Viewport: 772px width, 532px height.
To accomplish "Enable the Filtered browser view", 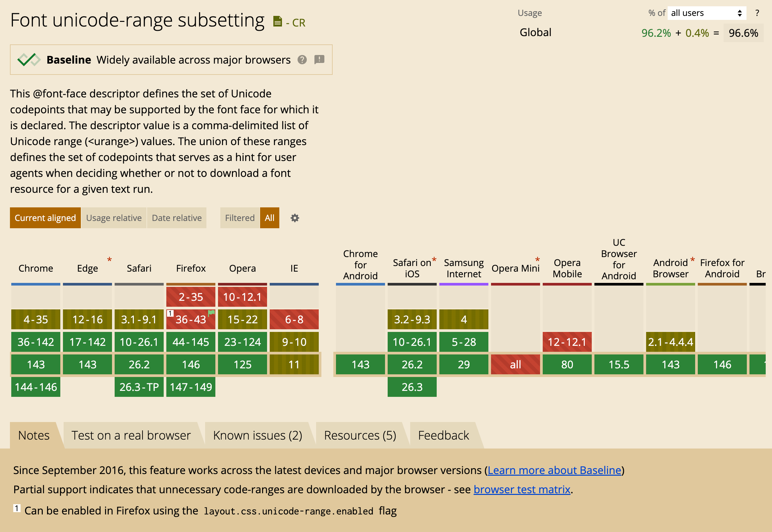I will coord(240,218).
